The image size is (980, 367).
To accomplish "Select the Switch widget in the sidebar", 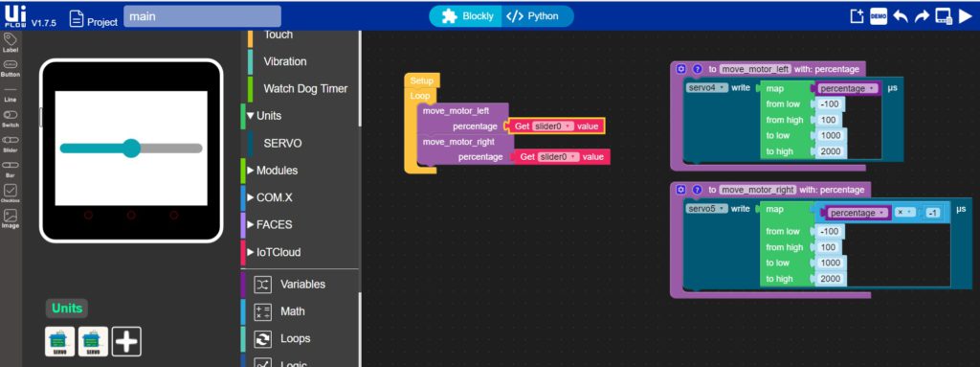I will coord(10,119).
